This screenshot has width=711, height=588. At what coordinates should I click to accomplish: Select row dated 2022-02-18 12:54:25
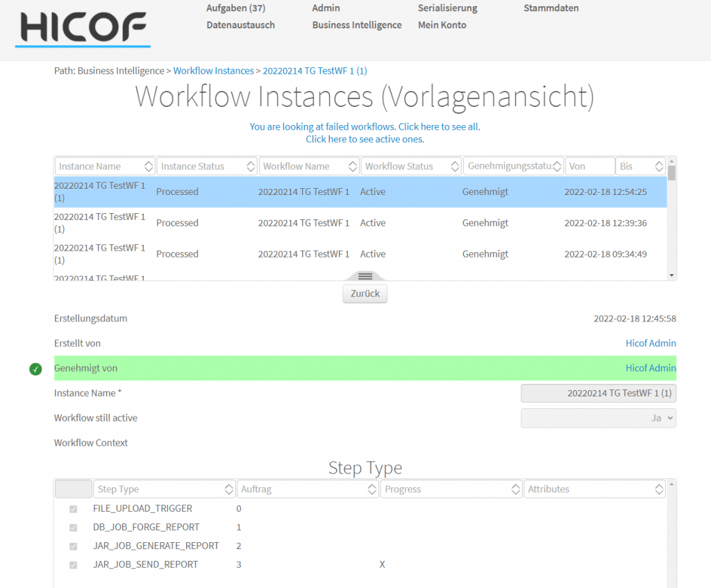point(360,192)
